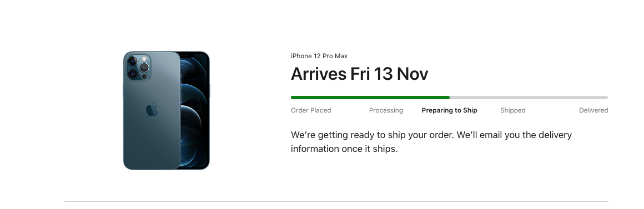Click the iPhone front display with wallpaper

click(x=195, y=111)
